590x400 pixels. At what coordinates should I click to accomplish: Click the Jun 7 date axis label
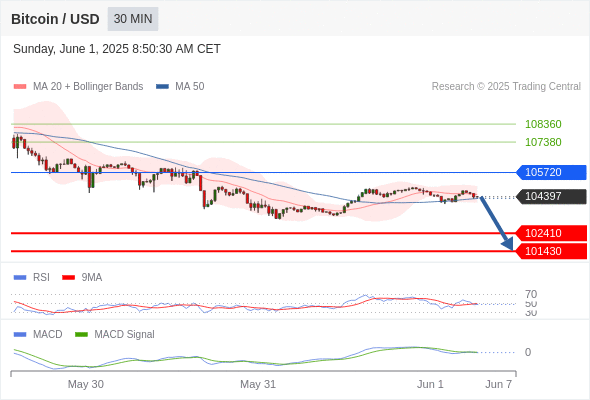[498, 384]
